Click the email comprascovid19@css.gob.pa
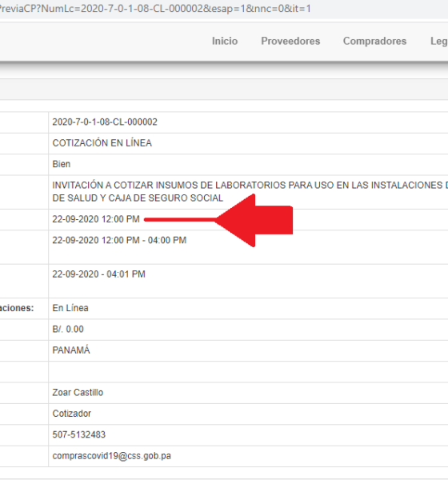Screen dimensions: 448x480 coord(112,456)
